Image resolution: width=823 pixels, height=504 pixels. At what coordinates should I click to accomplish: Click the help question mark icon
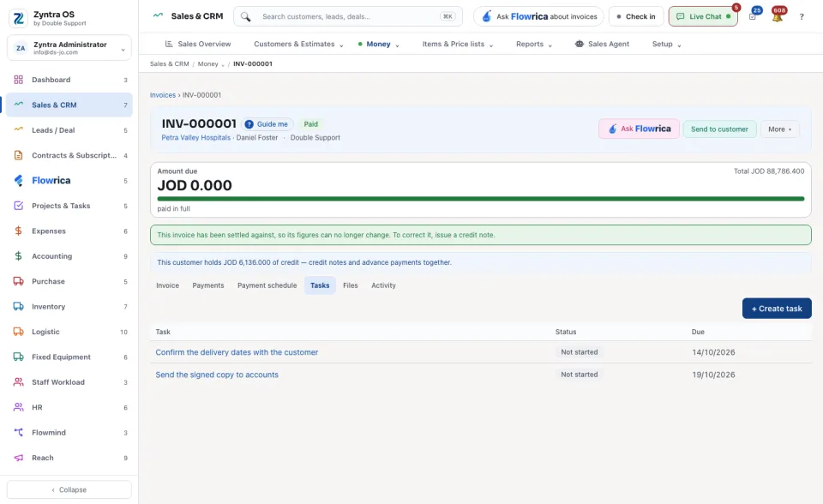(x=802, y=17)
